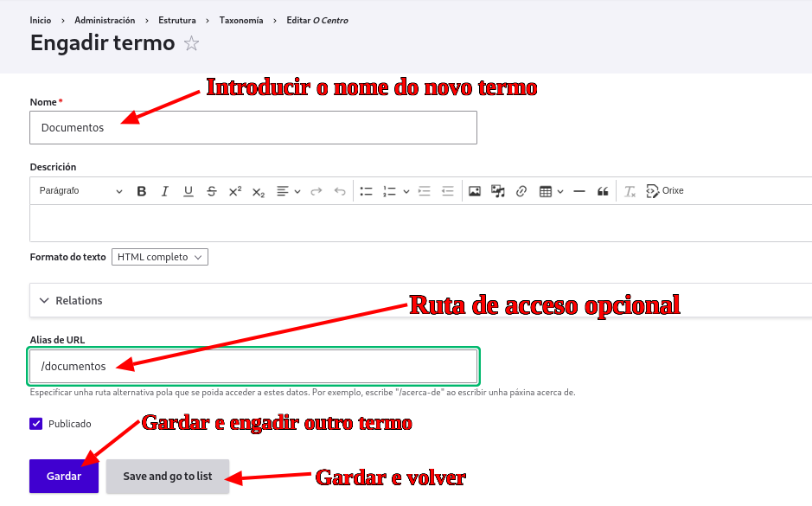The height and width of the screenshot is (506, 812).
Task: Apply strikethrough to text
Action: coord(212,191)
